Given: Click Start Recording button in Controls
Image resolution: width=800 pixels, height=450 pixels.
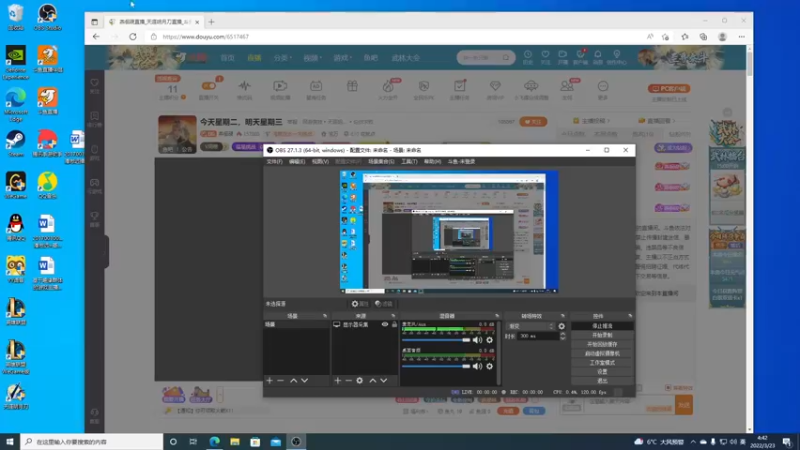Looking at the screenshot, I should [602, 335].
